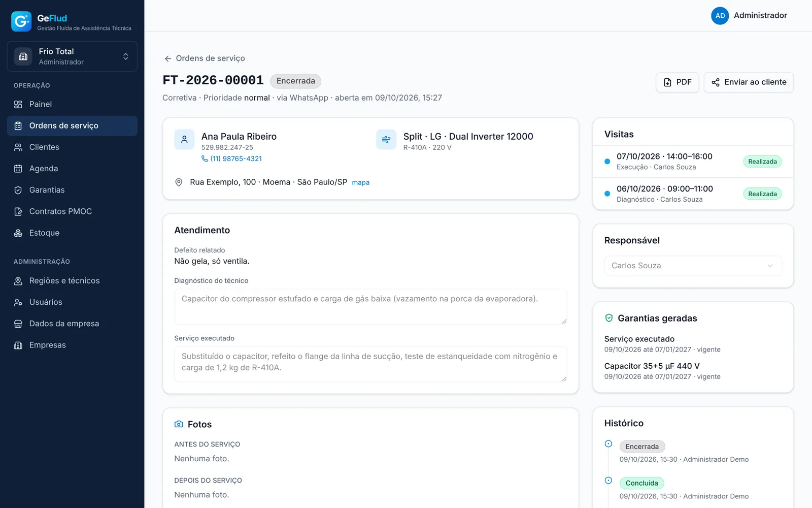Click the camera icon beside Fotos
This screenshot has width=812, height=508.
click(179, 424)
